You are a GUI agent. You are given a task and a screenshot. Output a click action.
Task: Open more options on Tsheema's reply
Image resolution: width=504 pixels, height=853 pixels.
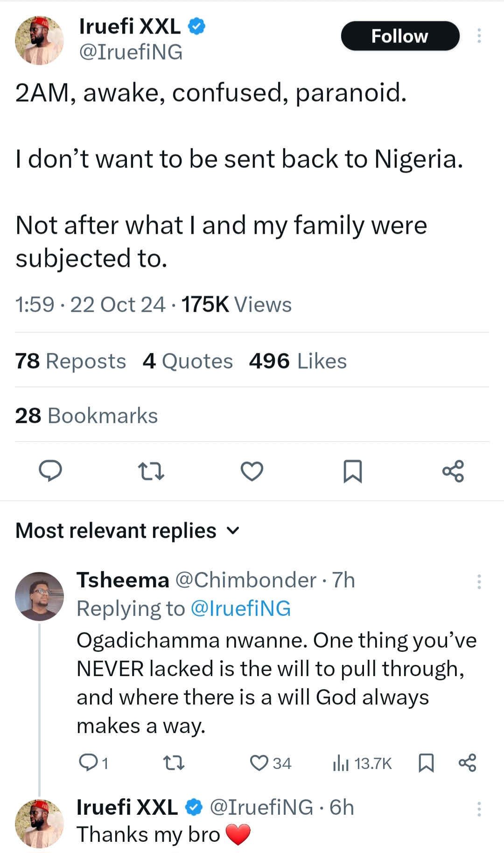tap(479, 581)
